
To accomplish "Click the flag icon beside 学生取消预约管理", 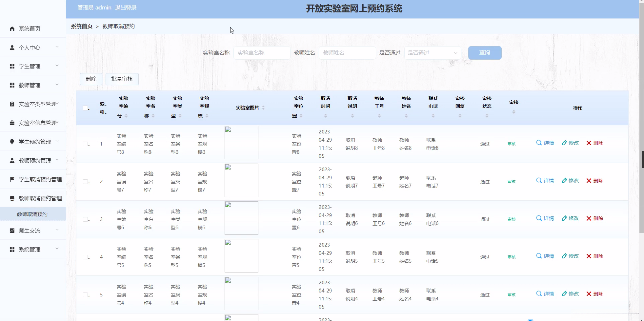I will 12,179.
